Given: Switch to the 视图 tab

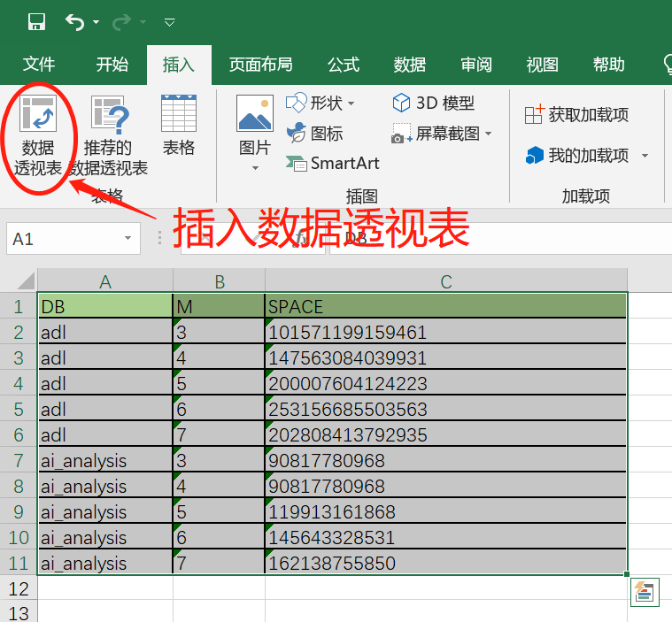Looking at the screenshot, I should pos(542,65).
